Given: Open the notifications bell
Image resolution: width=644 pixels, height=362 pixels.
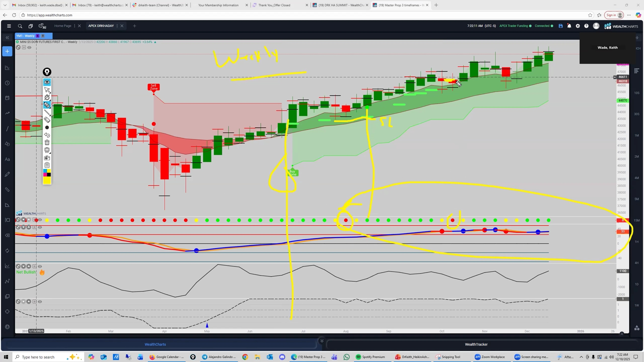Looking at the screenshot, I should point(569,26).
